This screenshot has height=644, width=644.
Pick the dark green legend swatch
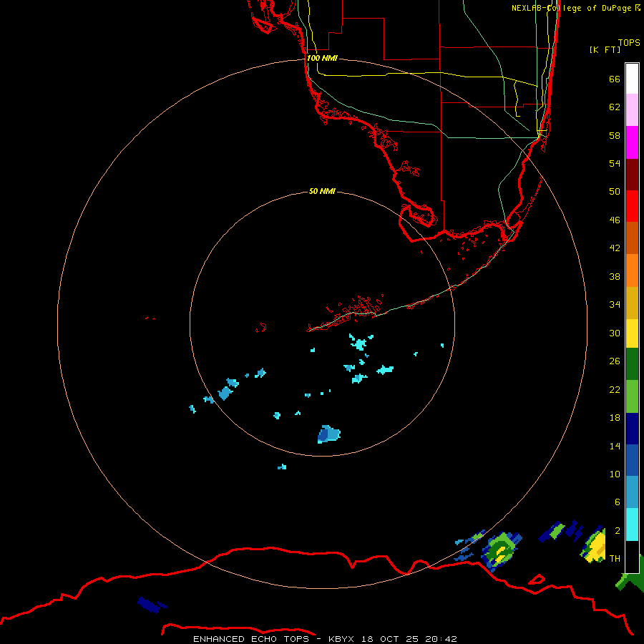coord(632,364)
